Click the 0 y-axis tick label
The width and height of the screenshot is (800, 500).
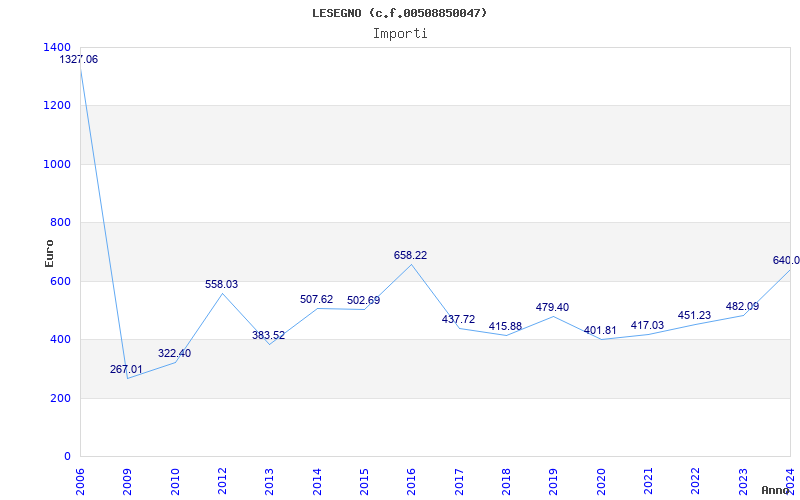coord(67,456)
